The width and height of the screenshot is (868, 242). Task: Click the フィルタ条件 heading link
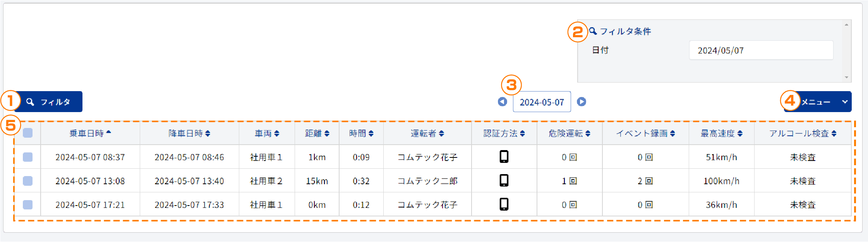click(x=624, y=31)
